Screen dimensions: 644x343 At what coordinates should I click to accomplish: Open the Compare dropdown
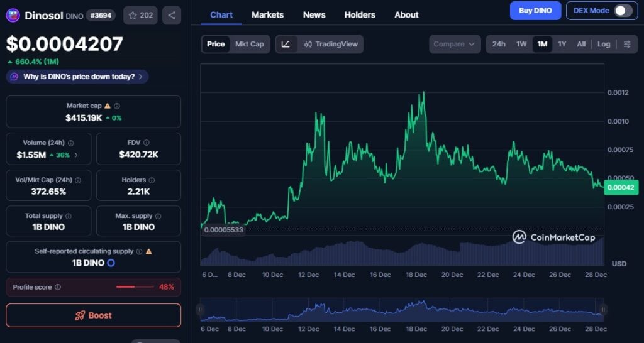[455, 44]
